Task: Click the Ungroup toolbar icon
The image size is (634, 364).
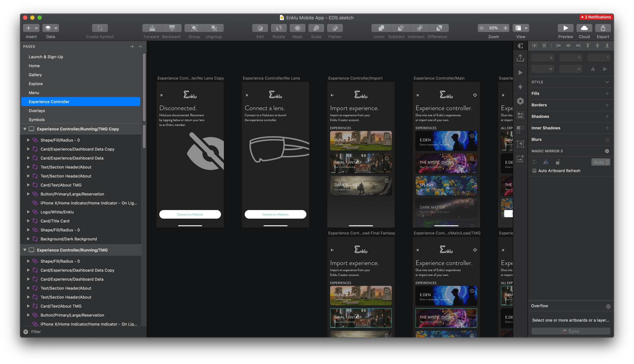Action: pyautogui.click(x=214, y=28)
